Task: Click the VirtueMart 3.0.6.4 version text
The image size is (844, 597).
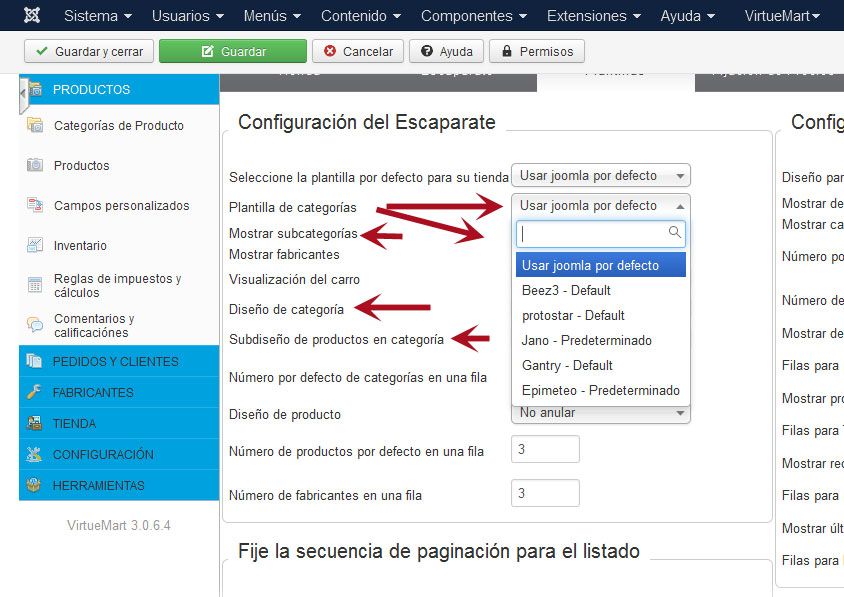Action: [119, 525]
